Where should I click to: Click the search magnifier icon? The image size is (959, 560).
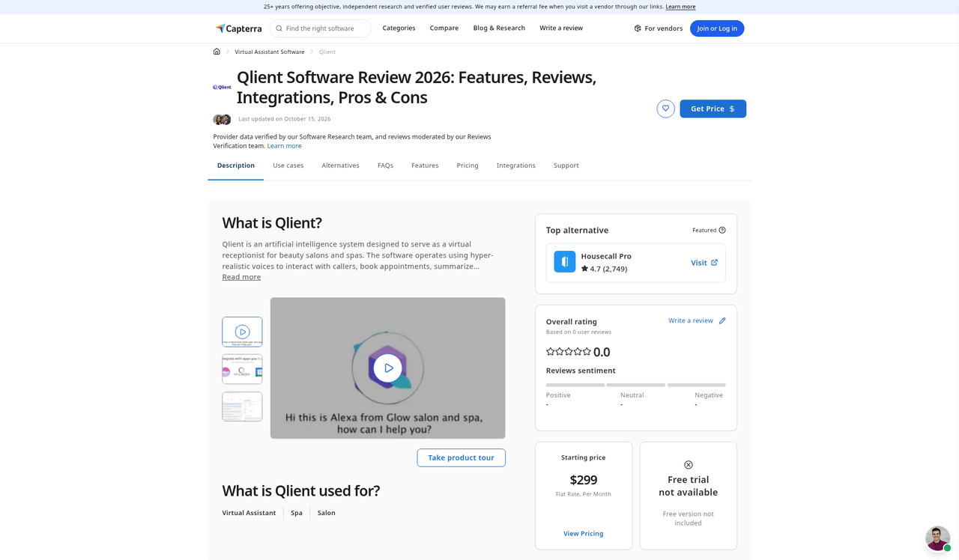279,28
